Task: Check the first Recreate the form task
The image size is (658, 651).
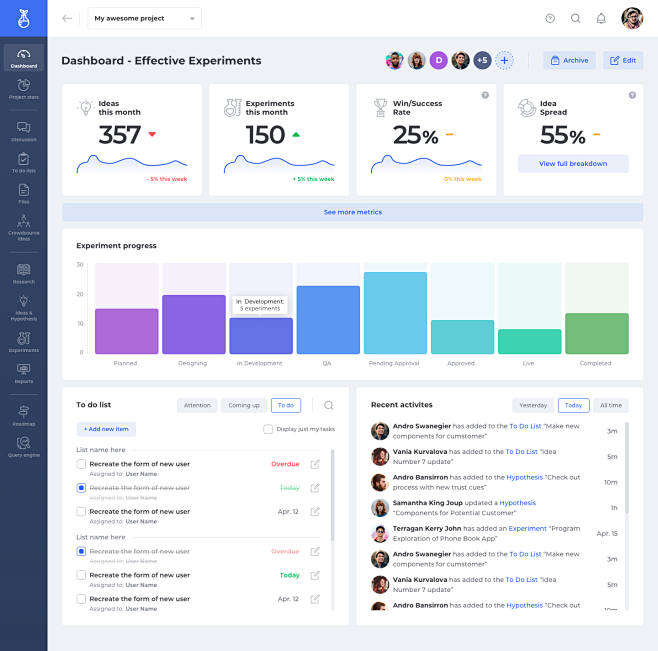Action: tap(81, 464)
